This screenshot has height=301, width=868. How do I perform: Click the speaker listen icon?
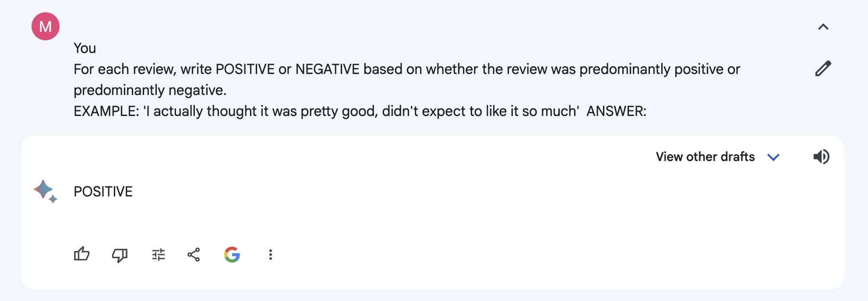821,157
